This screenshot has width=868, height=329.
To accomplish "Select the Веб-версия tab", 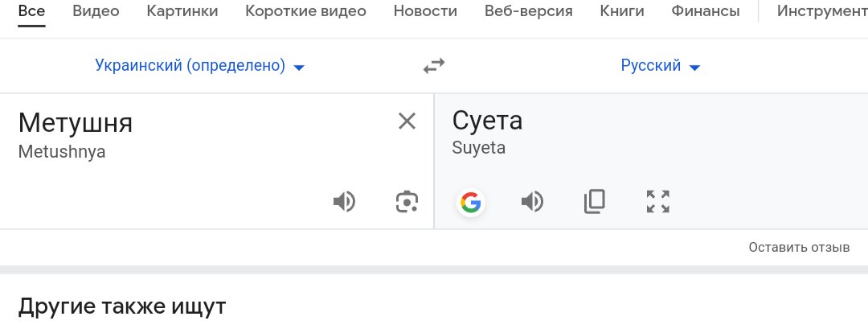I will [529, 11].
